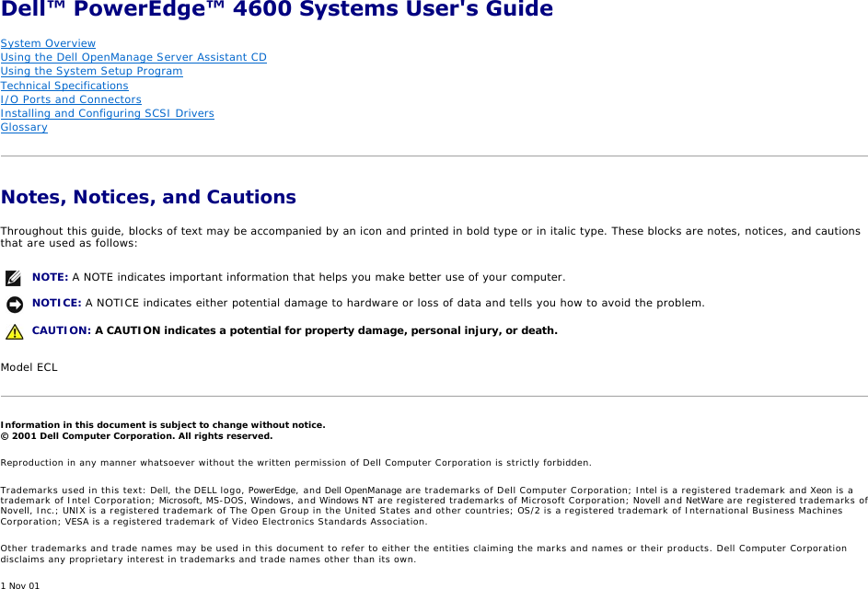The image size is (868, 589).
Task: Click the PowerEdge 4600 User's Guide title
Action: [x=276, y=10]
